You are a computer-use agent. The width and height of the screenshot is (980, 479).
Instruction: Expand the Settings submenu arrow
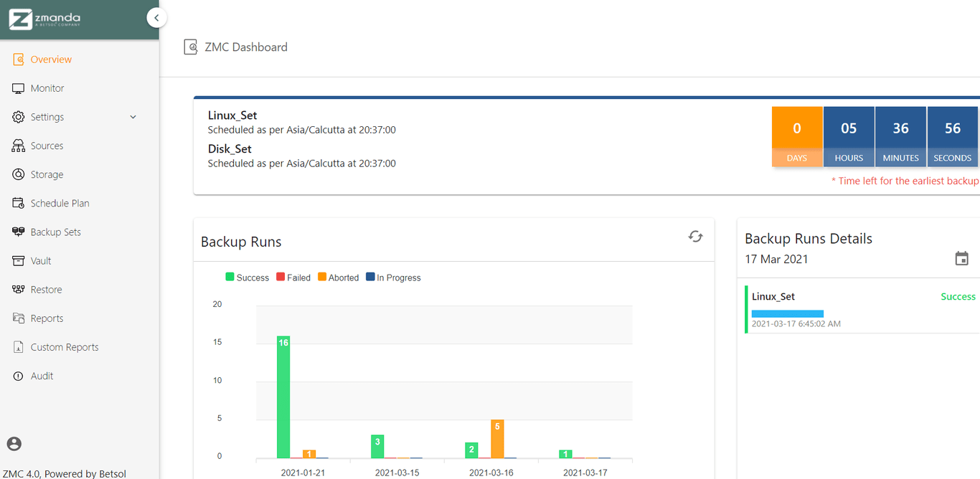[133, 117]
